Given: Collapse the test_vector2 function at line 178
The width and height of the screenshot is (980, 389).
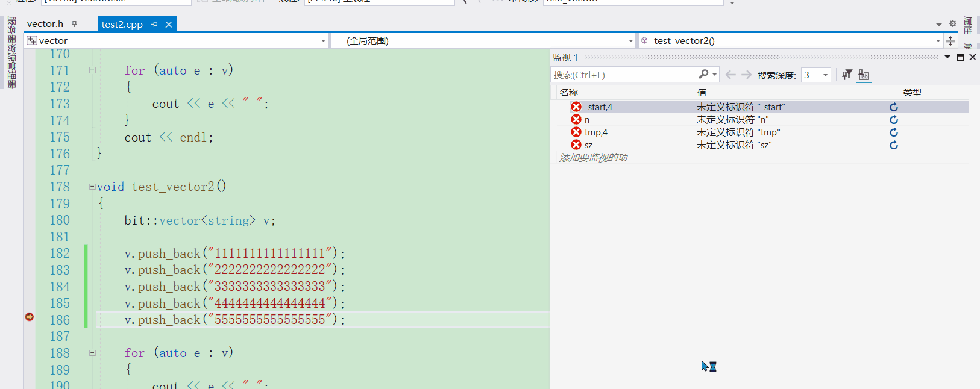Looking at the screenshot, I should 92,187.
